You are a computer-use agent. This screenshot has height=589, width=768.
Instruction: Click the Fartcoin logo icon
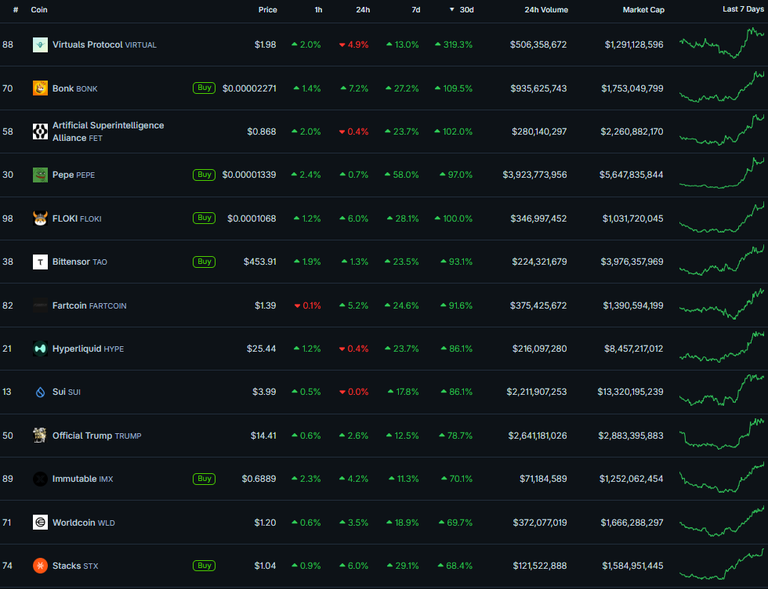(x=40, y=306)
